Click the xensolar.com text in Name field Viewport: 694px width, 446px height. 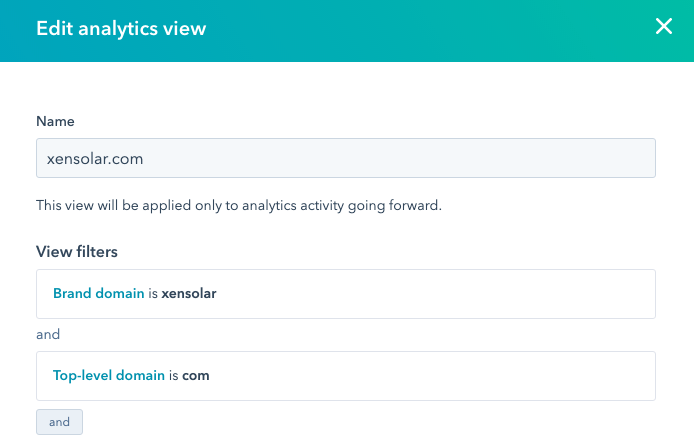point(94,158)
